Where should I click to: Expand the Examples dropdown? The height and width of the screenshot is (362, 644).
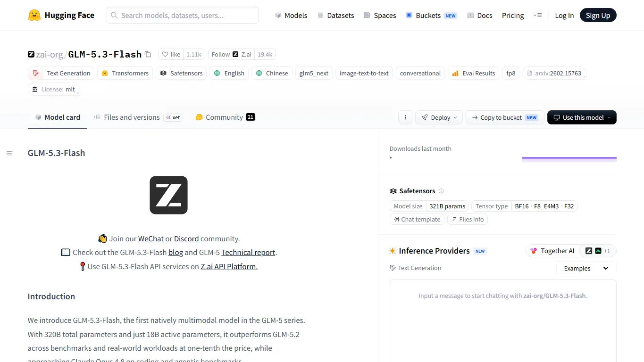[586, 268]
